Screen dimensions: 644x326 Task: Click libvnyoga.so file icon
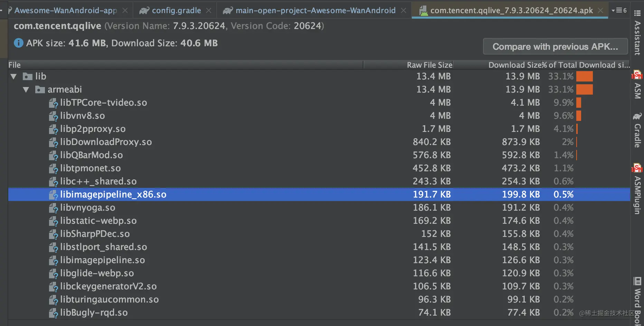[x=53, y=208]
